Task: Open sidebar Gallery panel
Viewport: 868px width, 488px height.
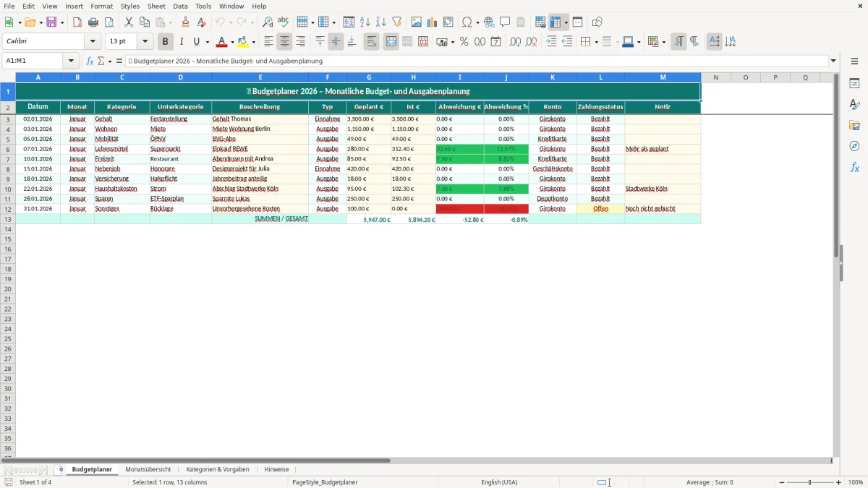Action: 854,126
